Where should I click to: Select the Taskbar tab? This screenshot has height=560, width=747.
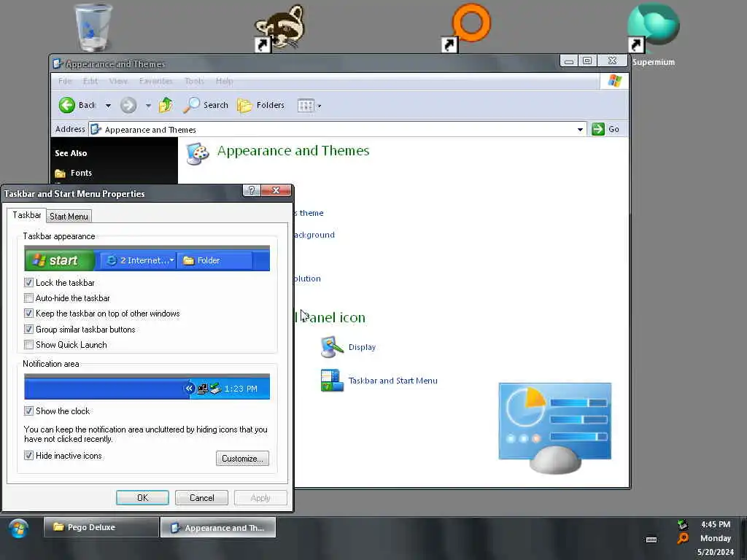27,215
